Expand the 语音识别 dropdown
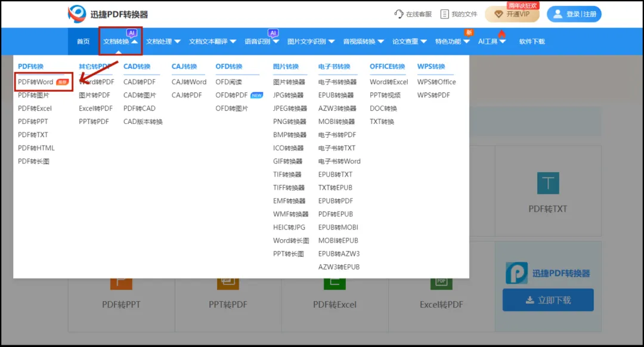644x347 pixels. pyautogui.click(x=262, y=42)
